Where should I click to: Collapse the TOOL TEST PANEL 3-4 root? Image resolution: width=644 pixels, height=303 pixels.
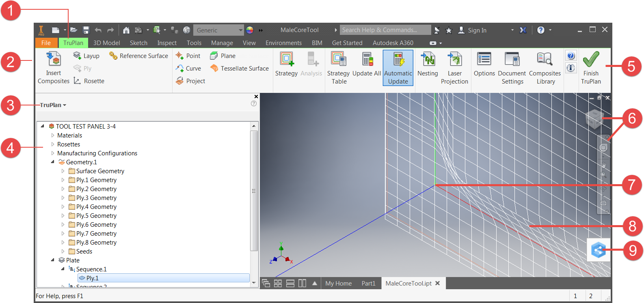click(x=43, y=126)
